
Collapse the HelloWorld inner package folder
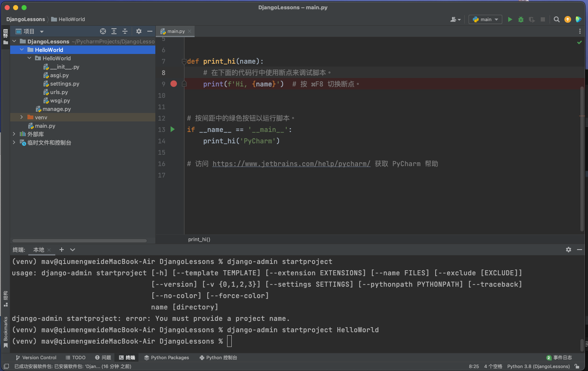point(29,58)
